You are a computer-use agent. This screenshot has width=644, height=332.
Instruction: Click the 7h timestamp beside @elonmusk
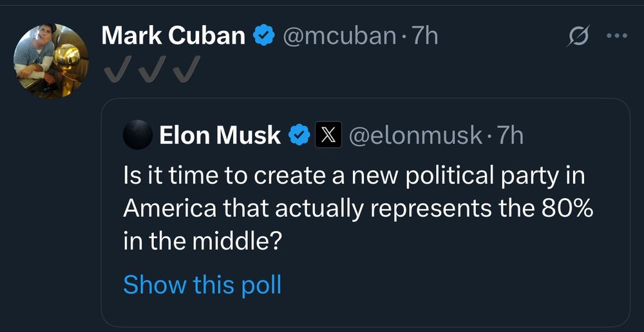tap(511, 136)
